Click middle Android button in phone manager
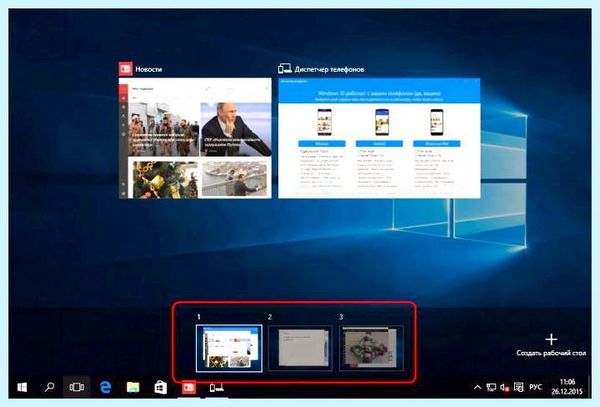 coord(379,143)
